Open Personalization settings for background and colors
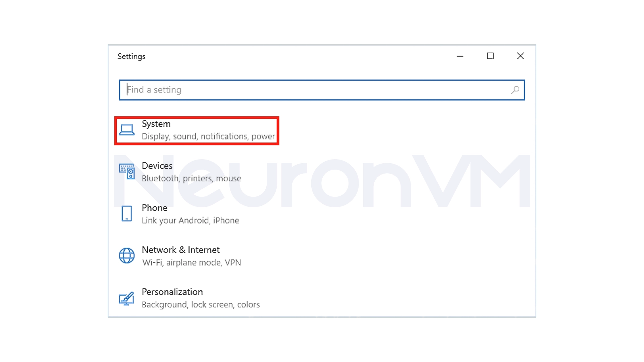The width and height of the screenshot is (644, 362). [x=172, y=292]
